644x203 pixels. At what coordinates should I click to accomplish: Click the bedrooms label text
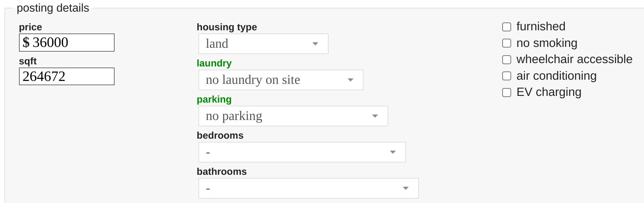220,135
